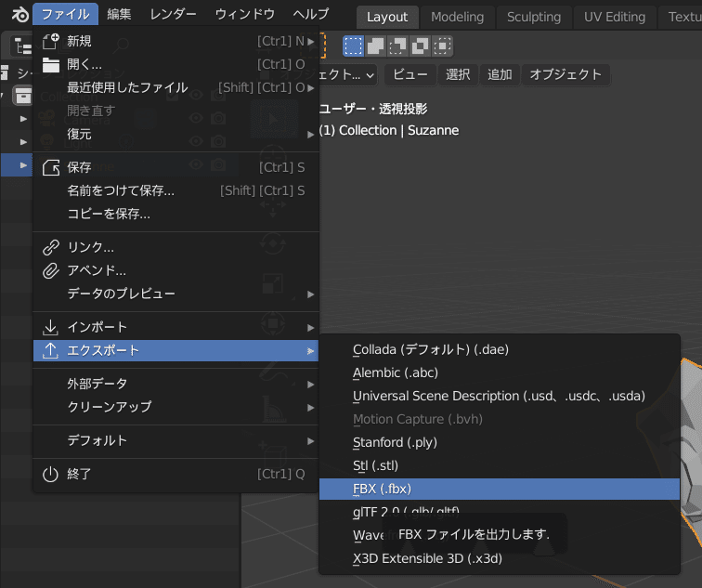Click the Blender logo icon
702x588 pixels.
[x=19, y=15]
